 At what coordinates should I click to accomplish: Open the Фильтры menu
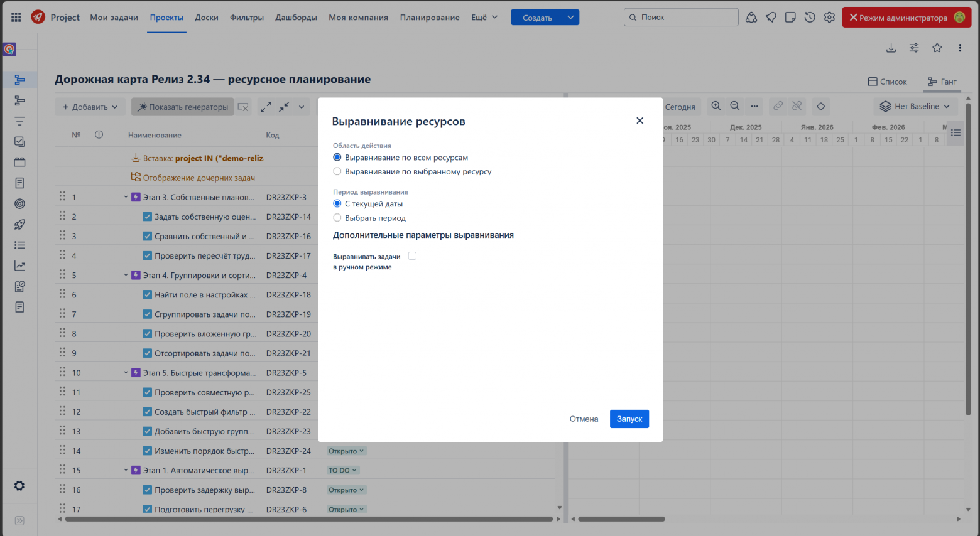point(247,18)
